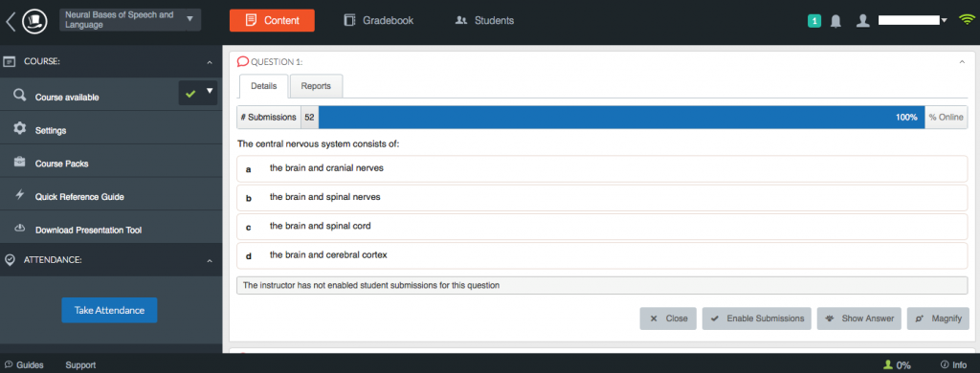Click the # Submissions label

pos(269,117)
